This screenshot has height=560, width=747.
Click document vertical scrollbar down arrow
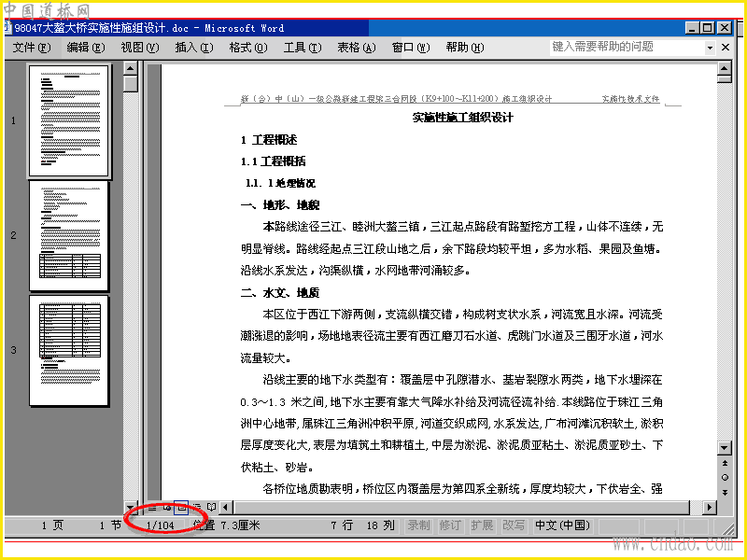(725, 448)
